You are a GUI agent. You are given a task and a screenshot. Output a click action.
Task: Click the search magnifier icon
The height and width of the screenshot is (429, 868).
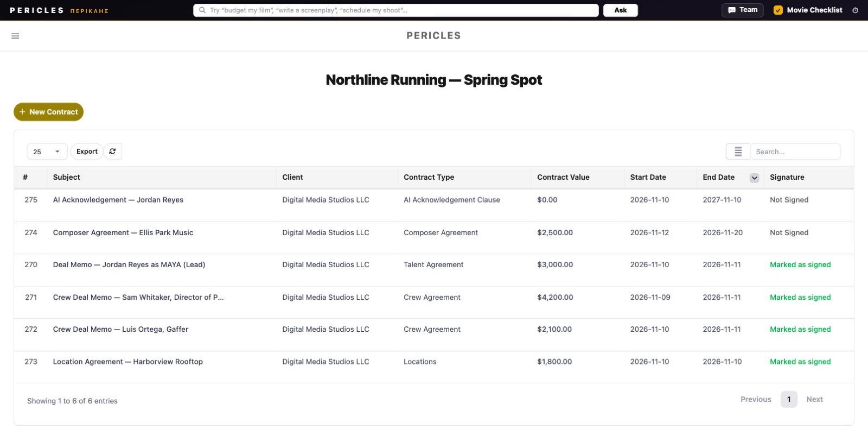click(x=202, y=10)
